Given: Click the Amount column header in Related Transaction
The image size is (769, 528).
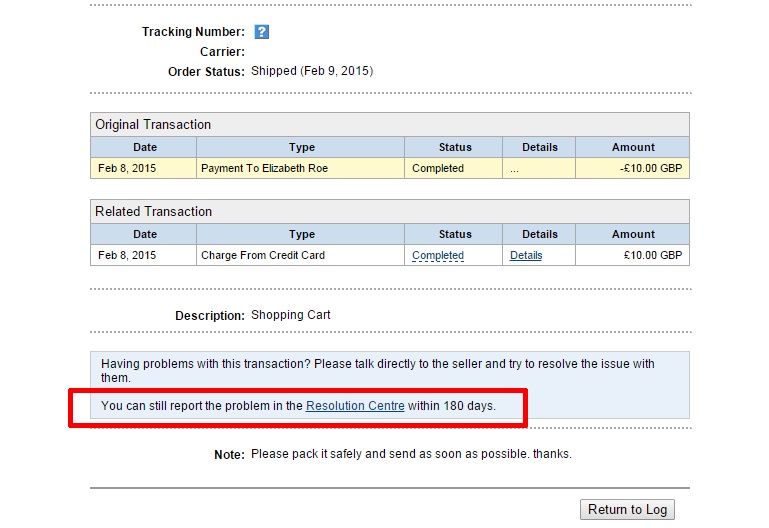Looking at the screenshot, I should [633, 234].
